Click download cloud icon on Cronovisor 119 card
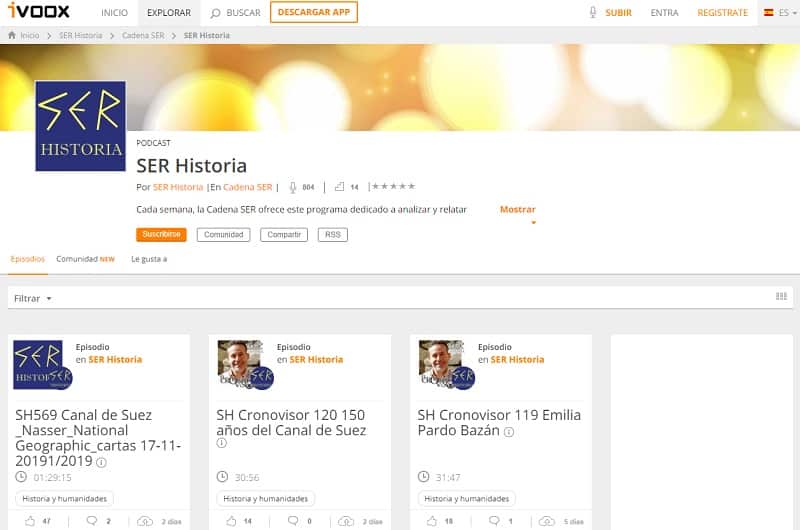 tap(547, 521)
